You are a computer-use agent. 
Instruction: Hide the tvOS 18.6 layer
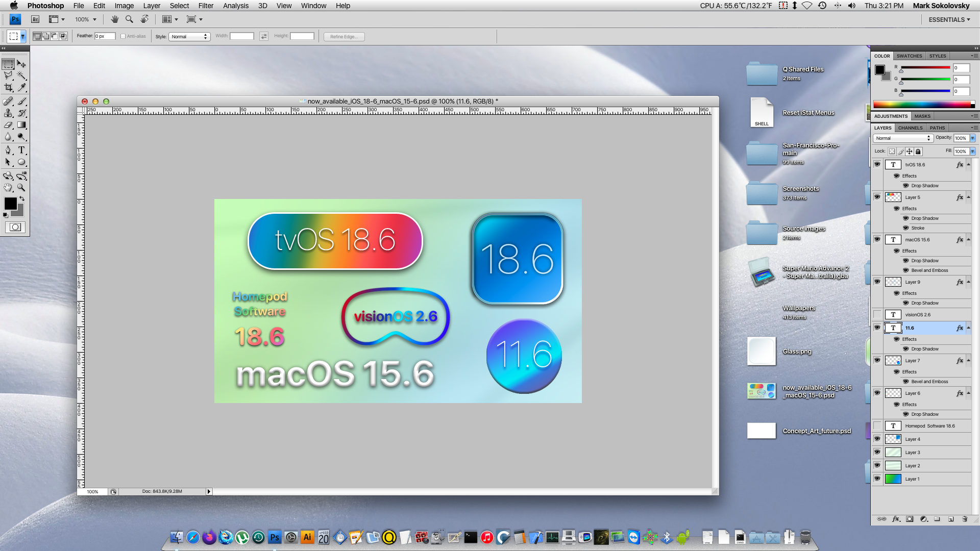click(x=877, y=164)
